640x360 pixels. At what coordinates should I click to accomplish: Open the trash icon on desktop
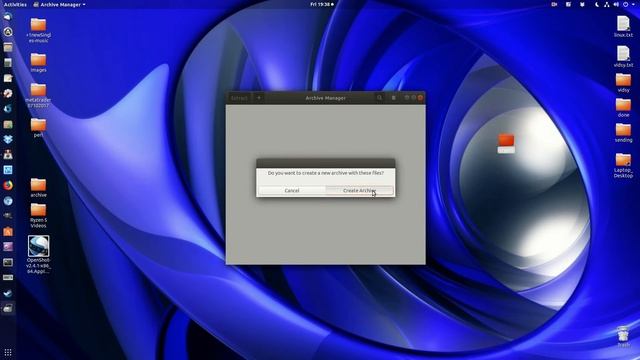[623, 337]
